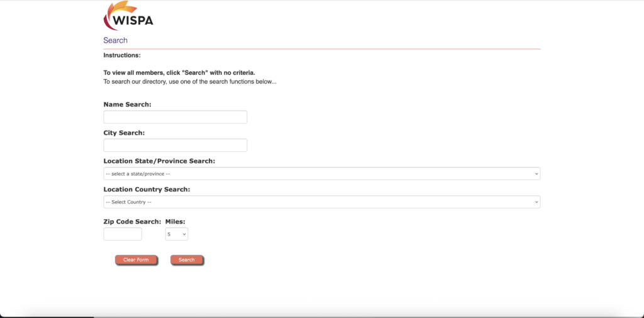
Task: Click the Location State/Province Search label
Action: coord(159,161)
